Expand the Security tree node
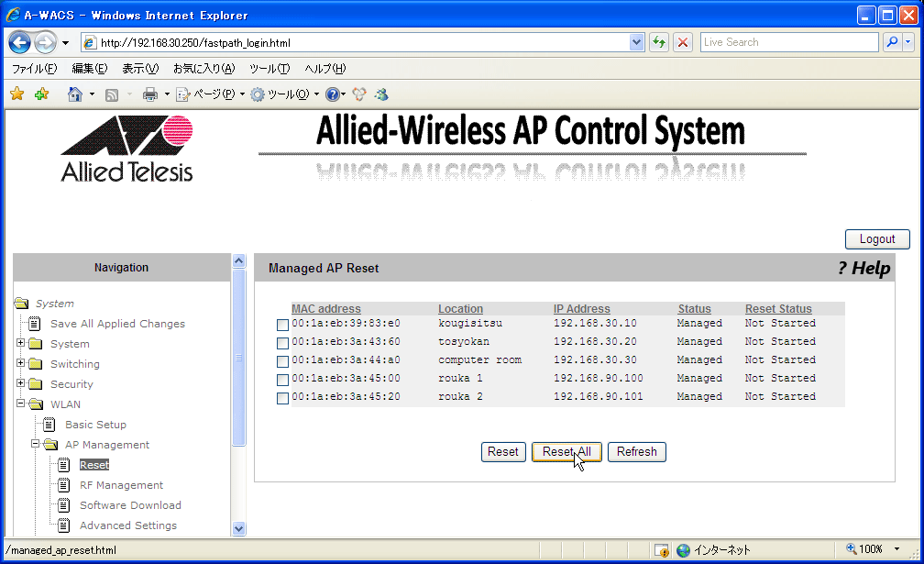The width and height of the screenshot is (924, 564). (x=20, y=383)
